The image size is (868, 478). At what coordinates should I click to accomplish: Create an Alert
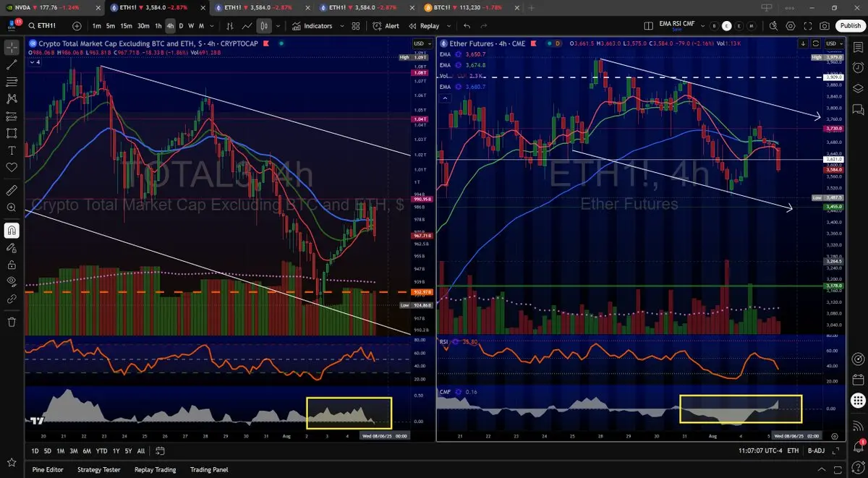click(386, 26)
